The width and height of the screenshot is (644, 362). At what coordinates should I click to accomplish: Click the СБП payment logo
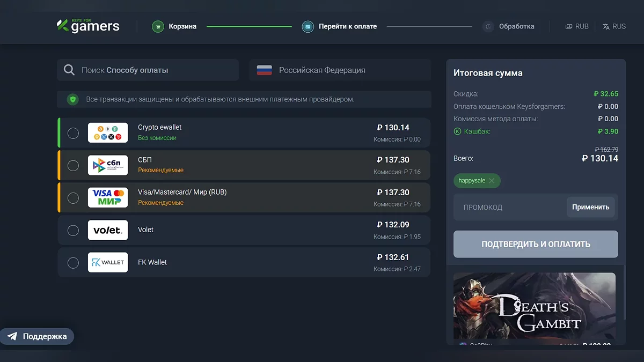[x=108, y=165]
